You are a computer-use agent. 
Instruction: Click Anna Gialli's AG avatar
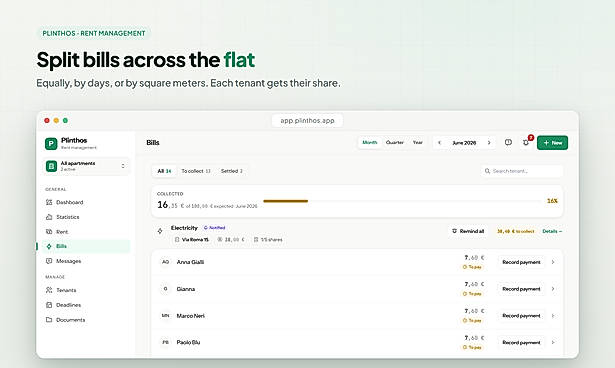pyautogui.click(x=166, y=262)
